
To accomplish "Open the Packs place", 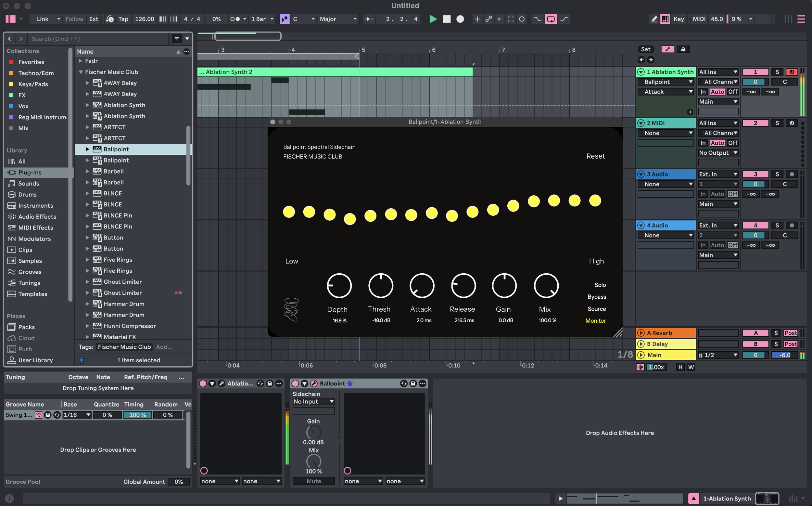I will click(26, 327).
